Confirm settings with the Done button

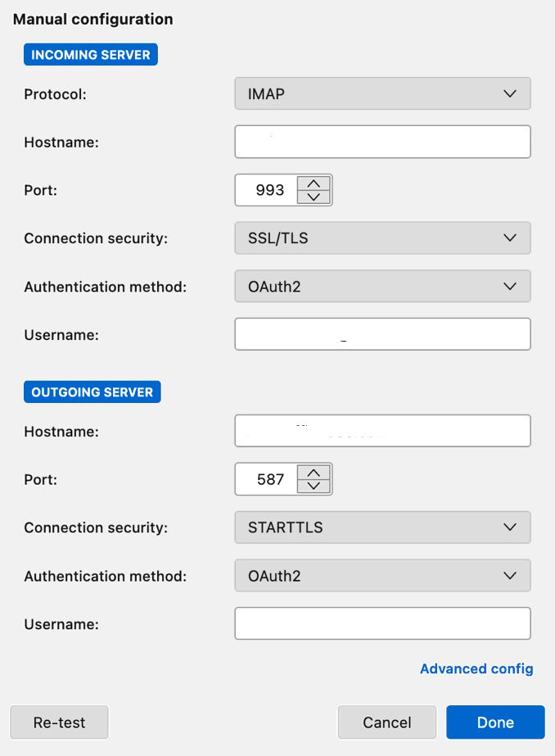coord(495,722)
